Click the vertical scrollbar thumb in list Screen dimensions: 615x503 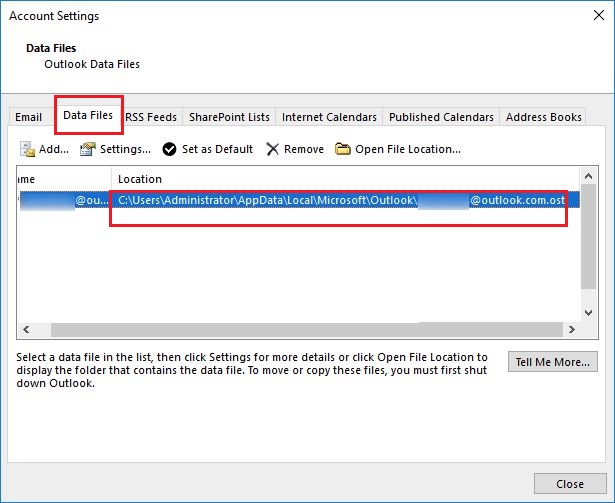tap(588, 237)
